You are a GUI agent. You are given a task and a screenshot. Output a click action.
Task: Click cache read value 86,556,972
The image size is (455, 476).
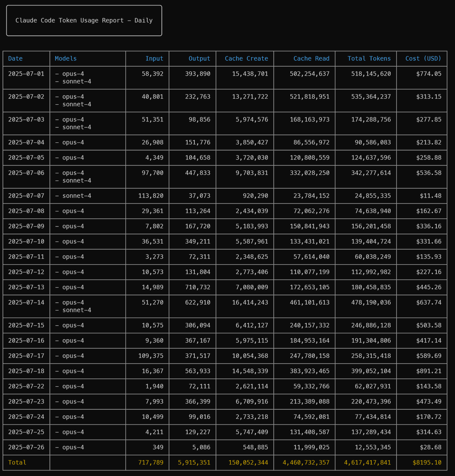[x=311, y=143]
